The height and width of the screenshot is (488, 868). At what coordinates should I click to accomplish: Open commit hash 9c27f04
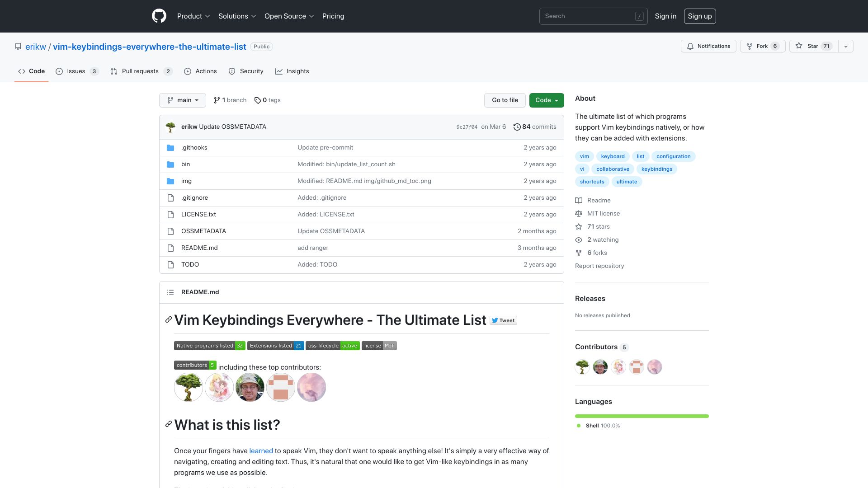[467, 127]
